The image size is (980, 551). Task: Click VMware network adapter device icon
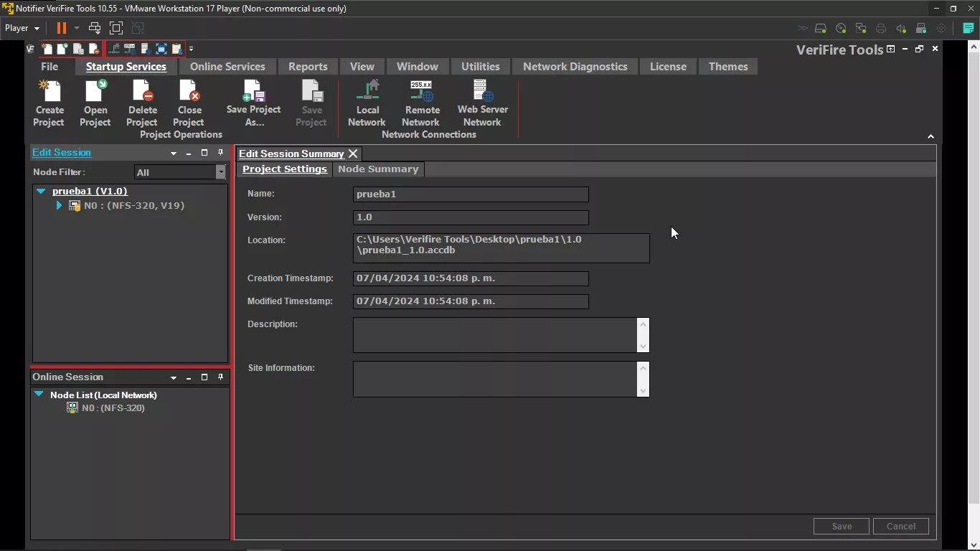[861, 29]
